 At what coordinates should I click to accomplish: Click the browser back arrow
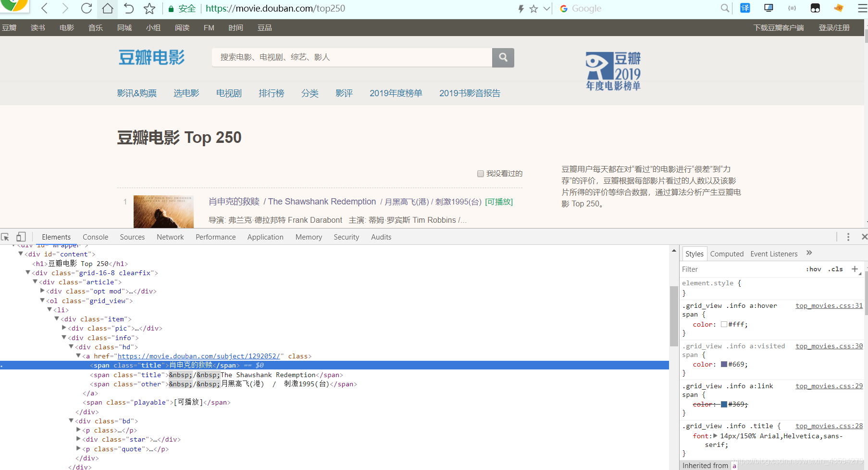click(44, 8)
